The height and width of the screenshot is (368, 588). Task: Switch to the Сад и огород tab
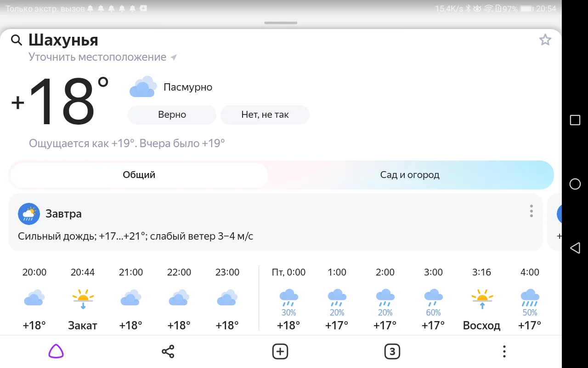click(409, 175)
